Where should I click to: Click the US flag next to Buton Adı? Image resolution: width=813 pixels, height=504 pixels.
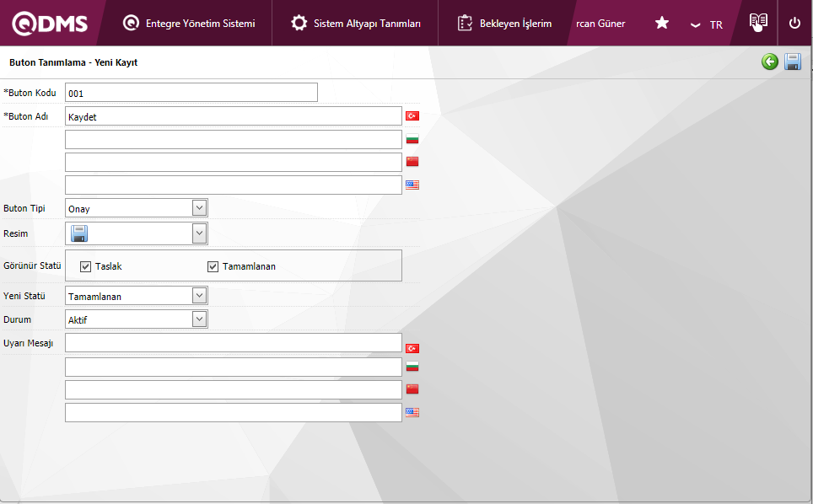[412, 185]
